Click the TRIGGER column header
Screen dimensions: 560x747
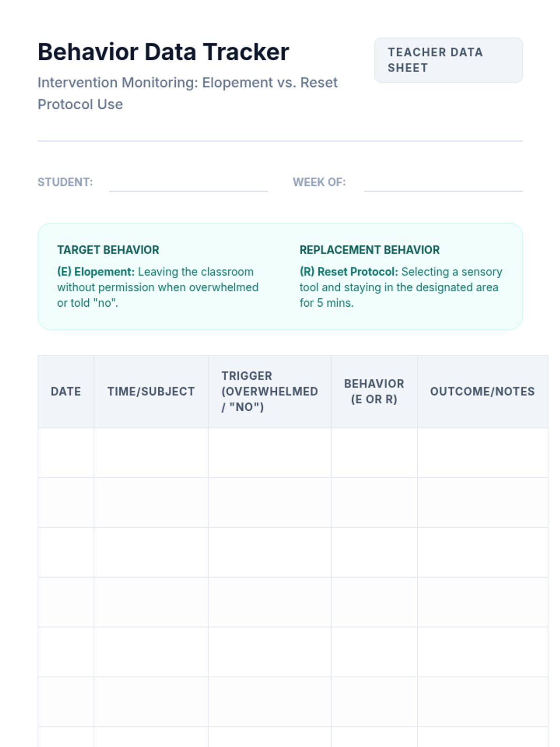coord(269,391)
